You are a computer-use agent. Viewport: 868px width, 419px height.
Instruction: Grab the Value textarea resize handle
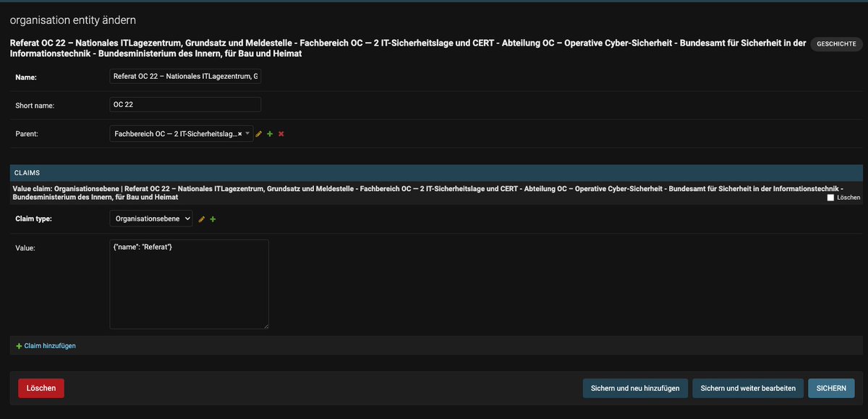(265, 326)
